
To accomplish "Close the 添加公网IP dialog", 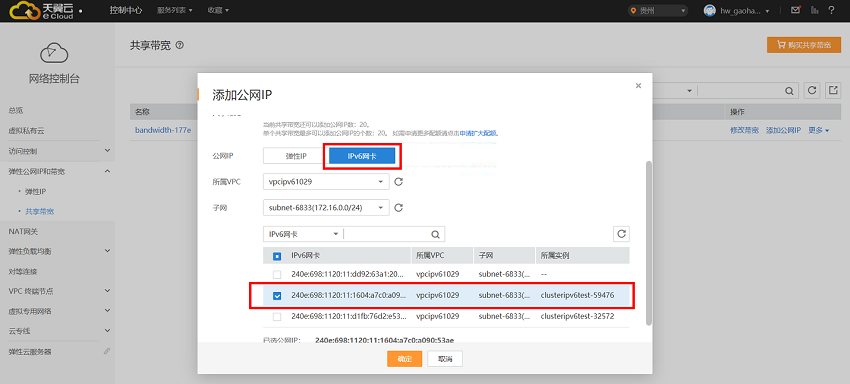I will (x=638, y=85).
